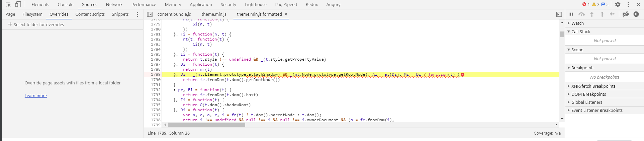Switch to content.bundle.js file tab
Image resolution: width=644 pixels, height=141 pixels.
click(174, 14)
